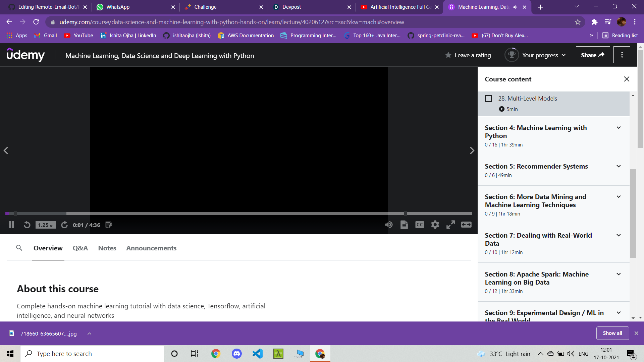Switch to the Q&A tab
The width and height of the screenshot is (644, 362).
tap(80, 248)
